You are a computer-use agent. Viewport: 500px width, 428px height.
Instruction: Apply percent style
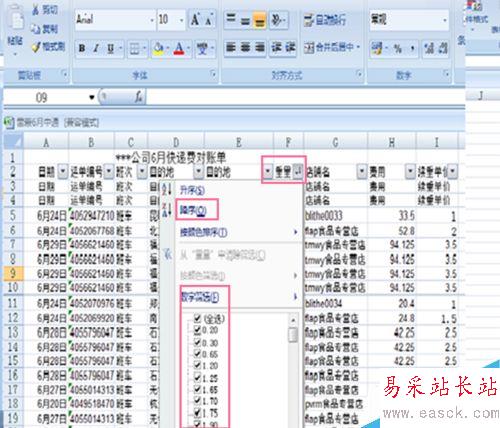[x=398, y=49]
